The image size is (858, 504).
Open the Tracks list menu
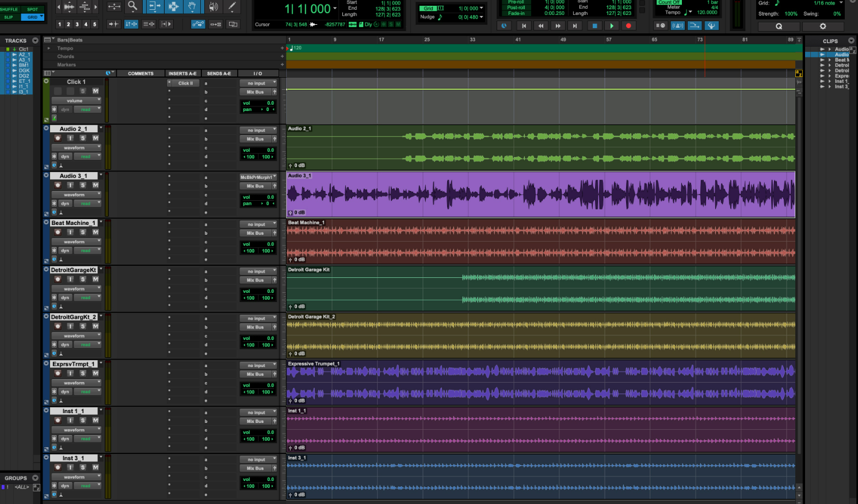pos(36,41)
